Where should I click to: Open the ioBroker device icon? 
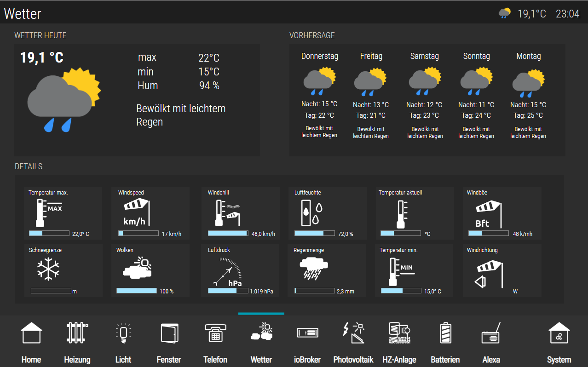pos(307,333)
